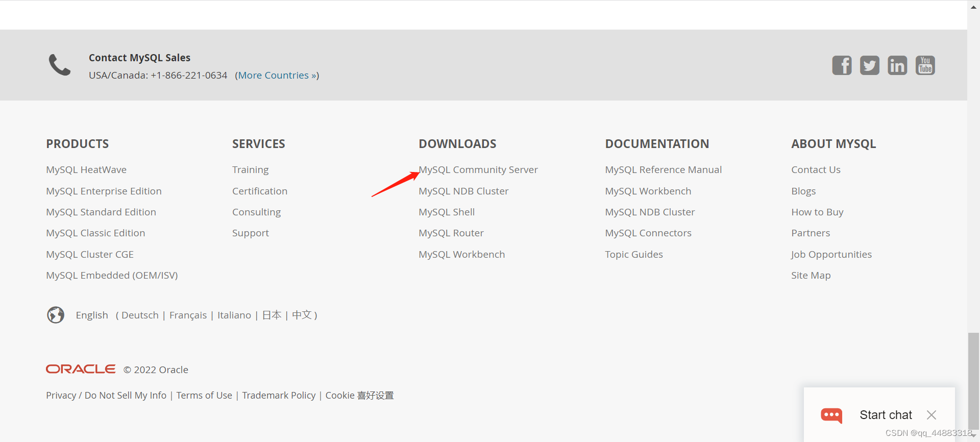Image resolution: width=980 pixels, height=442 pixels.
Task: Open MySQL's Twitter page icon
Action: pos(870,65)
